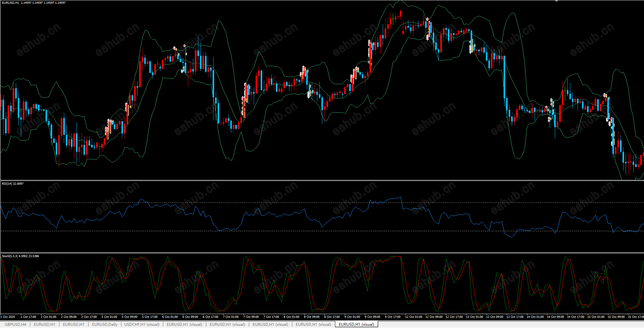Screen dimensions: 644x328
Task: Click the '8 Oct 01:00' time label
Action: point(292,317)
